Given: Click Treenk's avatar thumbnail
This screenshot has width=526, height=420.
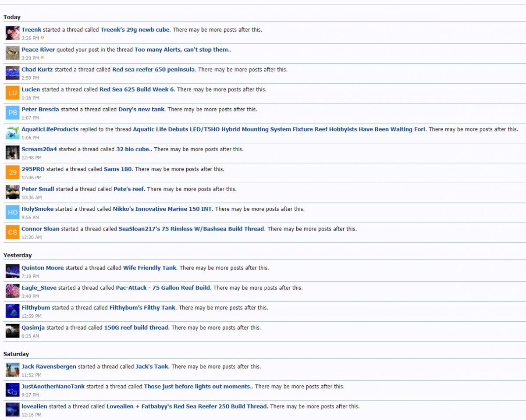Looking at the screenshot, I should point(13,33).
